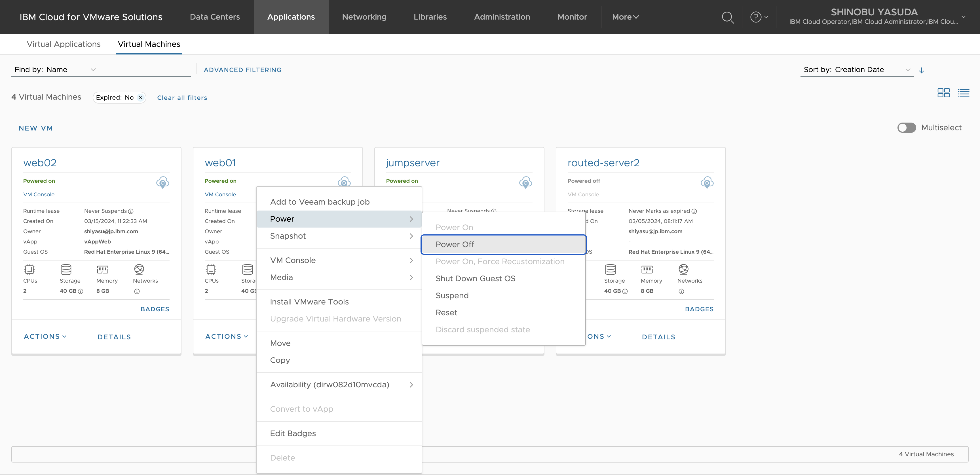Expand the Media submenu
The image size is (980, 475).
(339, 278)
